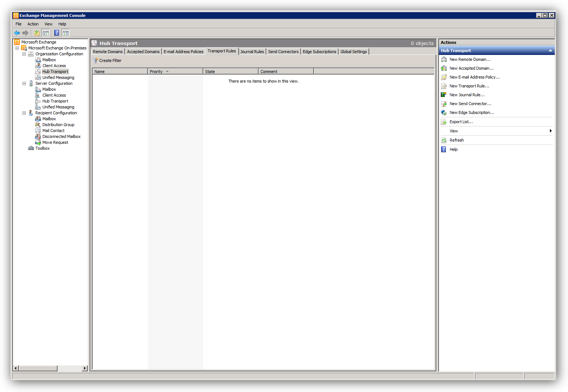Toggle the Show/Hide Console Tree toolbar button
Image resolution: width=568 pixels, height=392 pixels.
pyautogui.click(x=46, y=33)
